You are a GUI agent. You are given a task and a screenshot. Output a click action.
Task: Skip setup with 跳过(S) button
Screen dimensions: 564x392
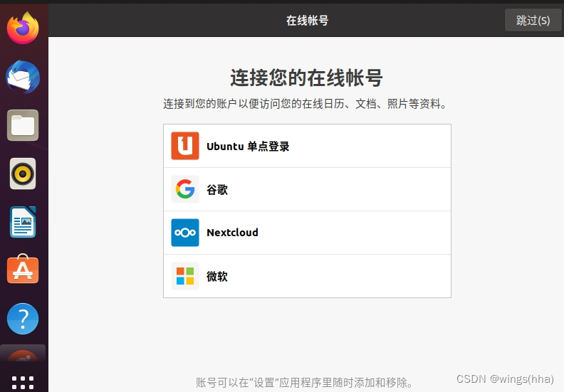[533, 20]
